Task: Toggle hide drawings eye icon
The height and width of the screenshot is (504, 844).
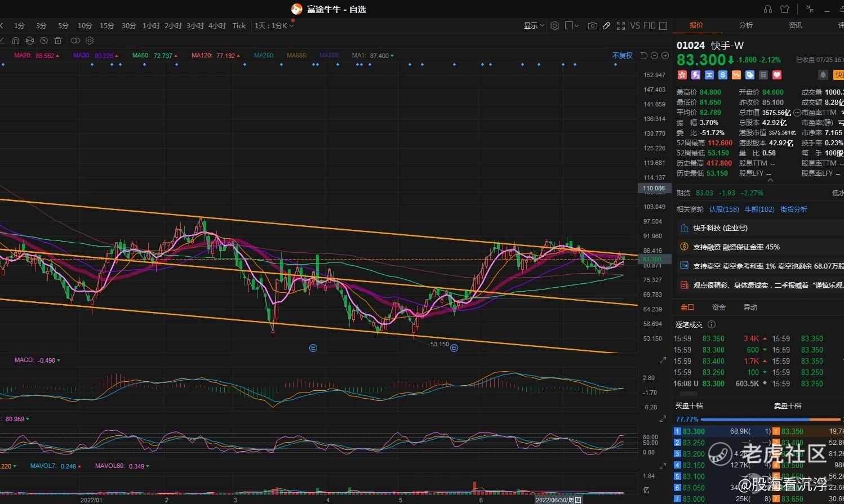Action: click(44, 41)
